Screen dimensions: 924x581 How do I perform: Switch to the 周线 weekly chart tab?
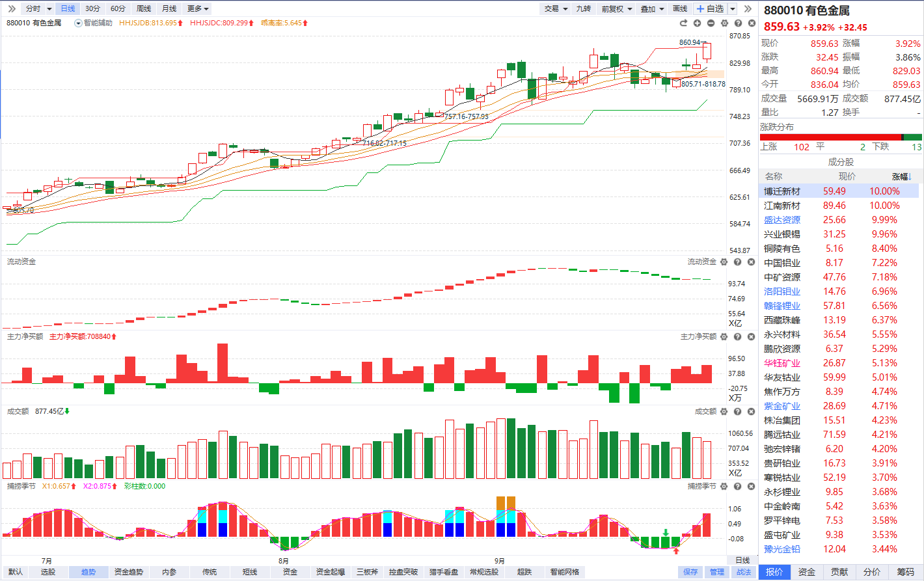pyautogui.click(x=144, y=8)
